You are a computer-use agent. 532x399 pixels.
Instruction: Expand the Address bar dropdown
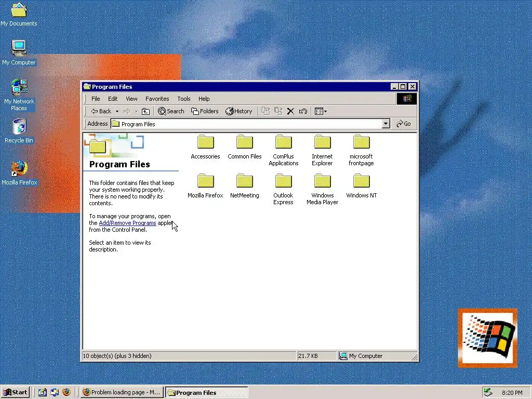click(386, 124)
